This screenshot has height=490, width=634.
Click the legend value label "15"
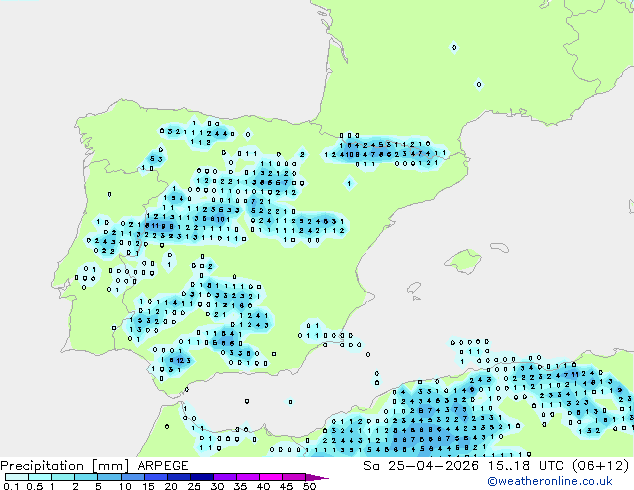click(148, 486)
